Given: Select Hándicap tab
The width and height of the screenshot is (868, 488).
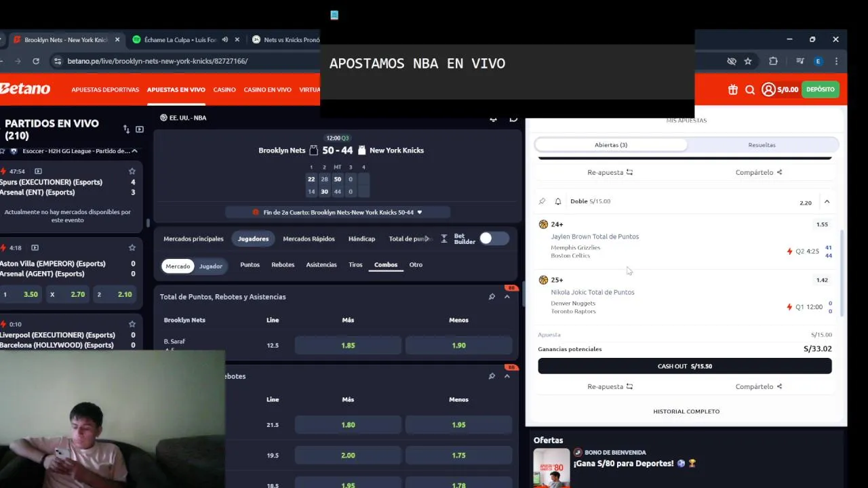Looking at the screenshot, I should pyautogui.click(x=361, y=239).
